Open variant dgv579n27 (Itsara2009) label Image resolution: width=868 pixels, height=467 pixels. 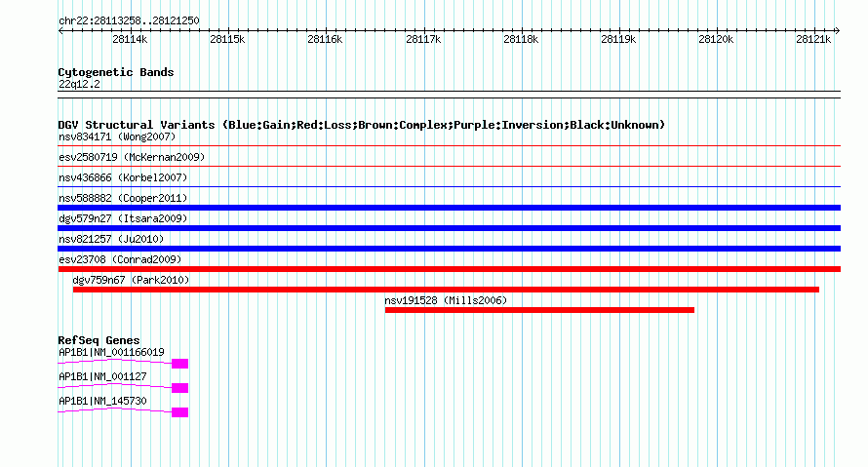coord(123,218)
